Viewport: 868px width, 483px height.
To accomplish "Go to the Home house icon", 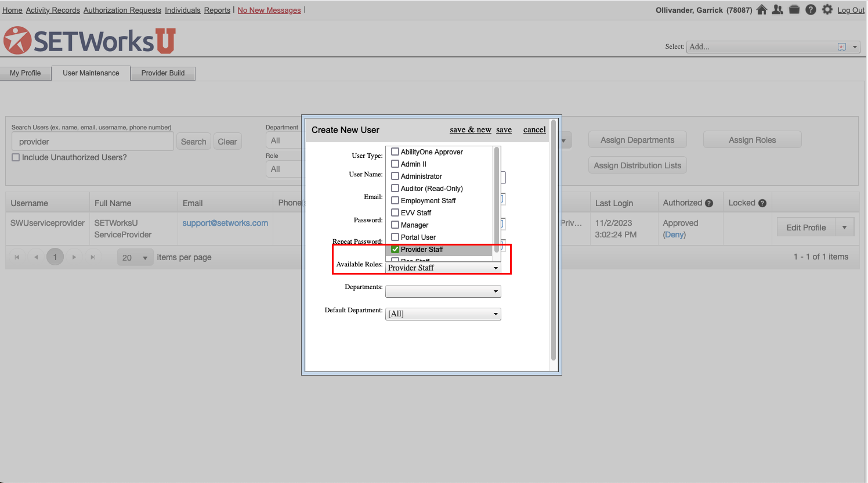I will click(x=762, y=10).
